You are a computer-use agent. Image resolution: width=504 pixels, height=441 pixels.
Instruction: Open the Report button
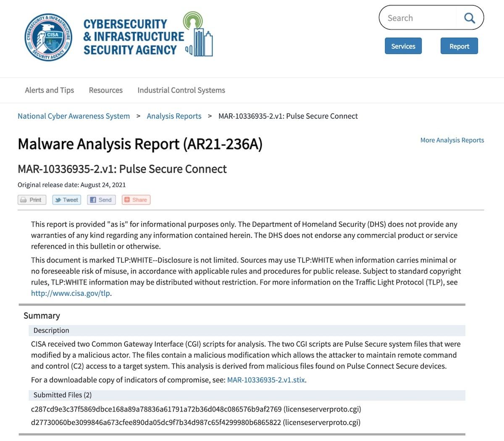click(x=459, y=46)
